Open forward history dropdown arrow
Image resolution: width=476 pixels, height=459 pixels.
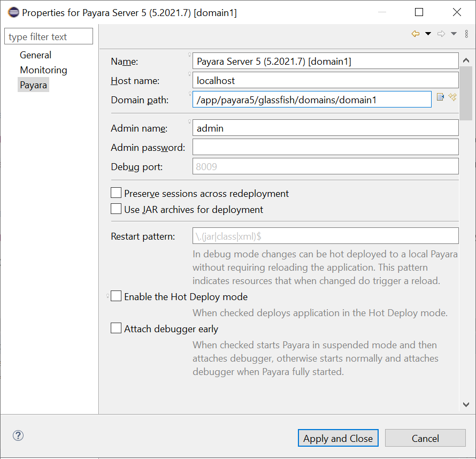point(454,34)
